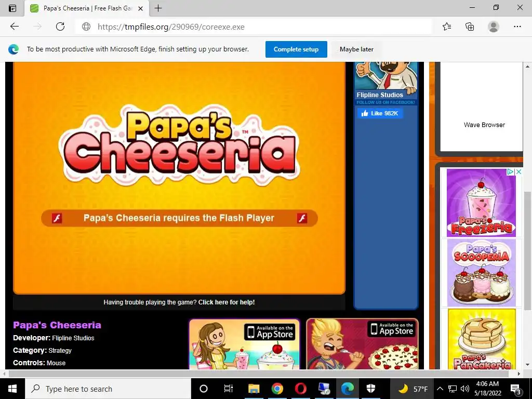Launch Google Chrome from the taskbar
The image size is (532, 399).
click(x=277, y=389)
